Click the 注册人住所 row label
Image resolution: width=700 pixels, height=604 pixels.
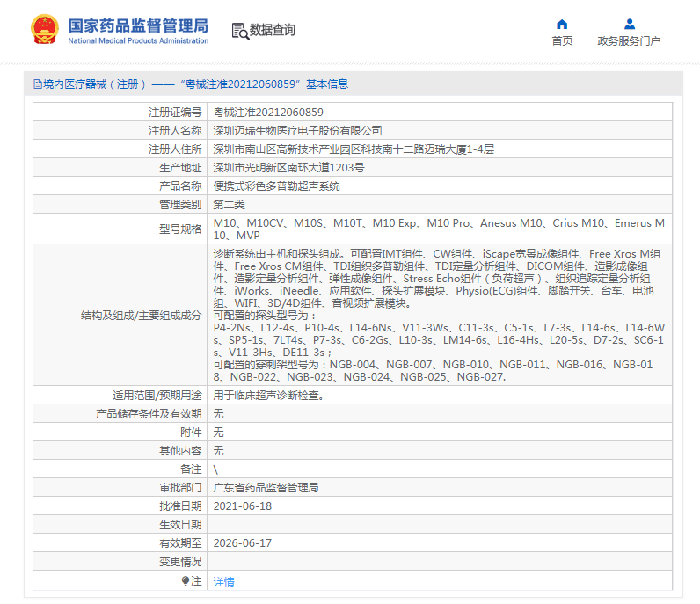tap(175, 149)
